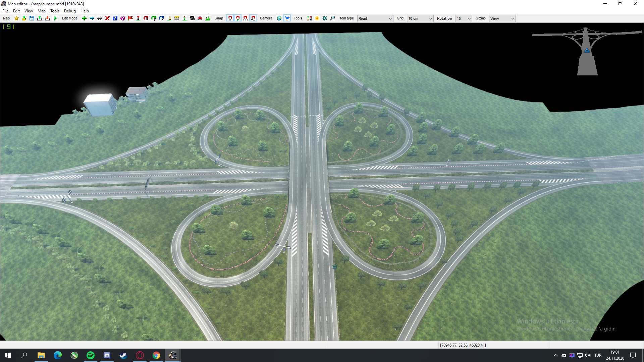Screen dimensions: 644x362
Task: Click the sun weather settings icon
Action: pyautogui.click(x=317, y=18)
